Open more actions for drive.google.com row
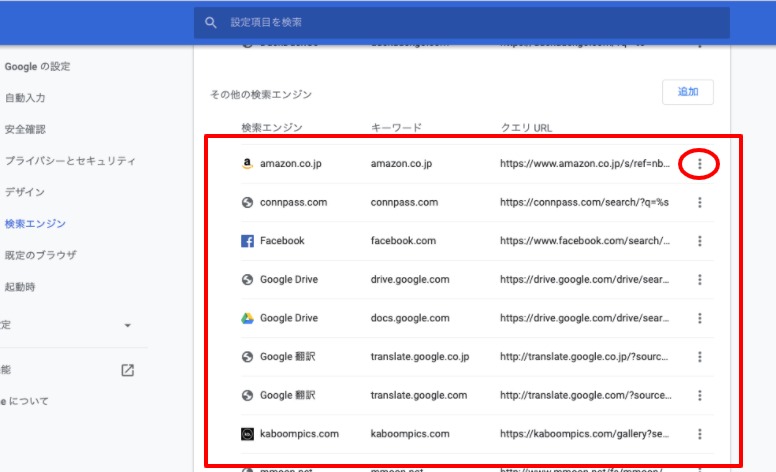This screenshot has width=776, height=472. click(x=700, y=280)
